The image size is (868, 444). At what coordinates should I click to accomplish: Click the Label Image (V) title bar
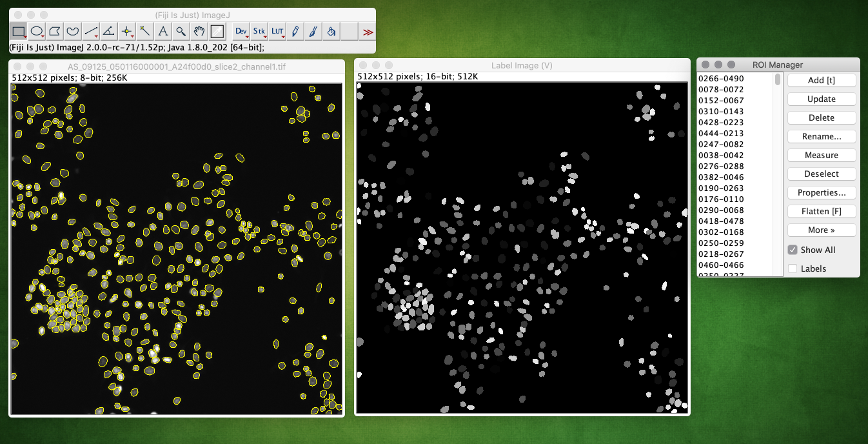pos(522,66)
